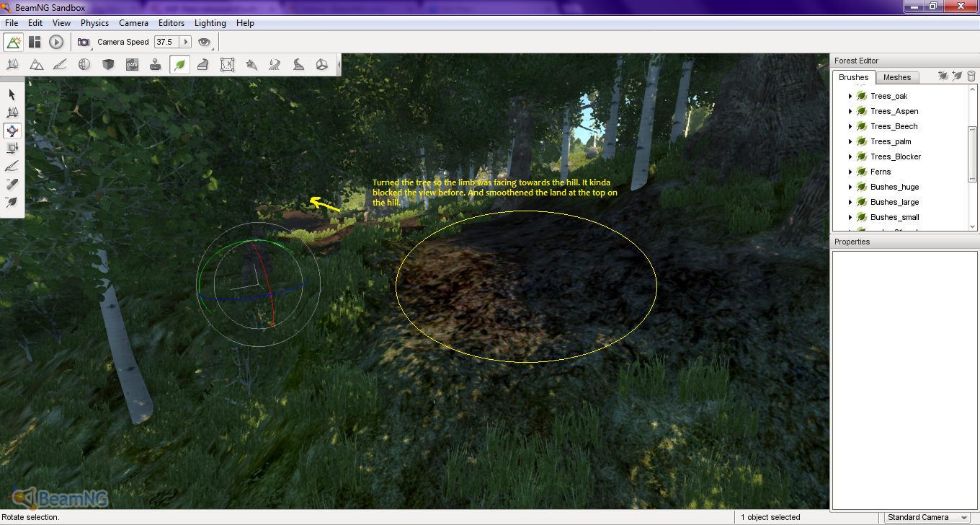Collapse the editor toolbar side arrow

(x=337, y=64)
